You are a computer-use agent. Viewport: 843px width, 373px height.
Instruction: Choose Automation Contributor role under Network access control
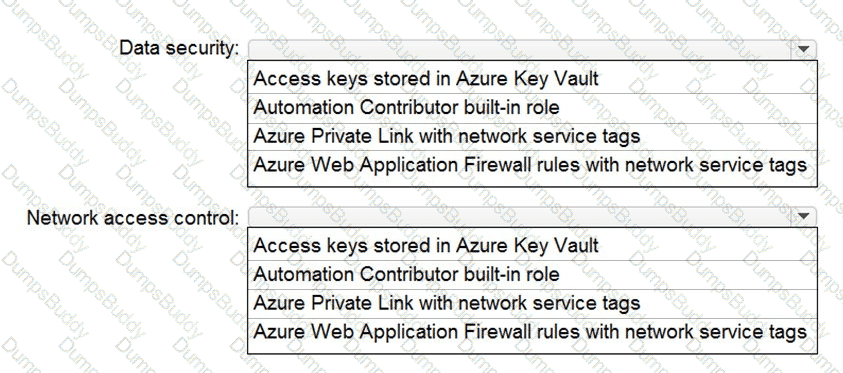point(532,275)
